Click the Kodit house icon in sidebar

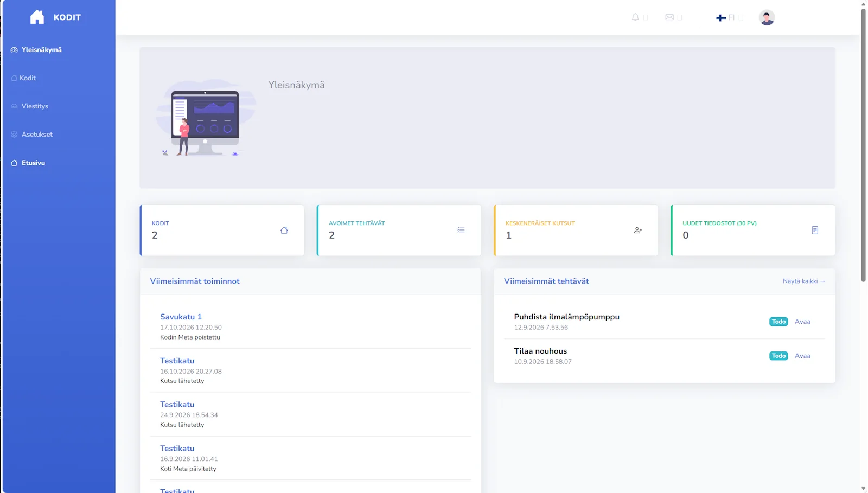click(x=14, y=78)
